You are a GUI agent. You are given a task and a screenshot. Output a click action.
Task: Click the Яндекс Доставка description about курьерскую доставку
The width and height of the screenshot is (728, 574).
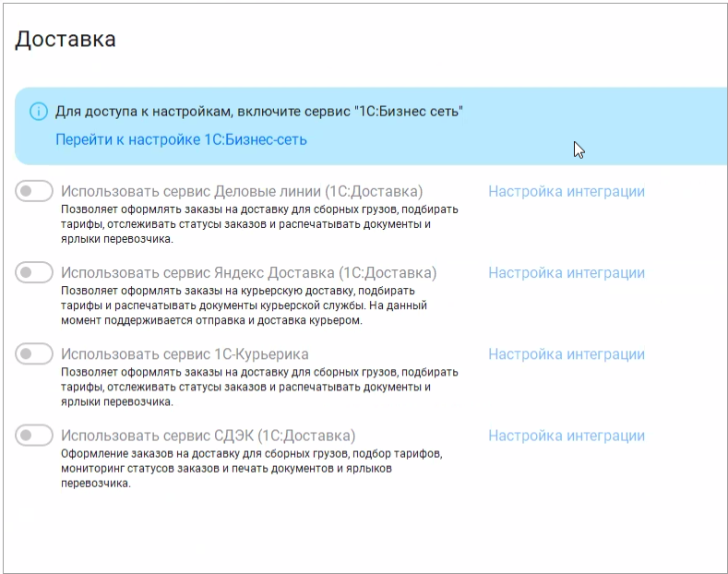244,305
